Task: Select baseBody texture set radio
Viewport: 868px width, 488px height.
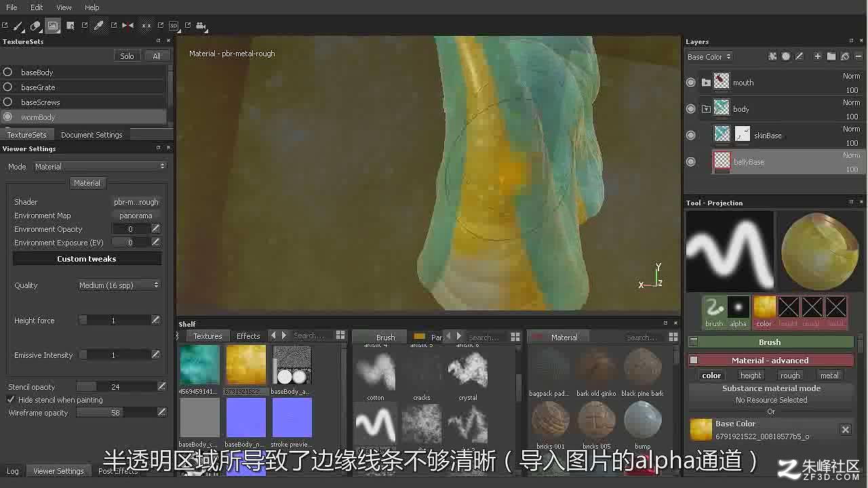Action: (7, 72)
